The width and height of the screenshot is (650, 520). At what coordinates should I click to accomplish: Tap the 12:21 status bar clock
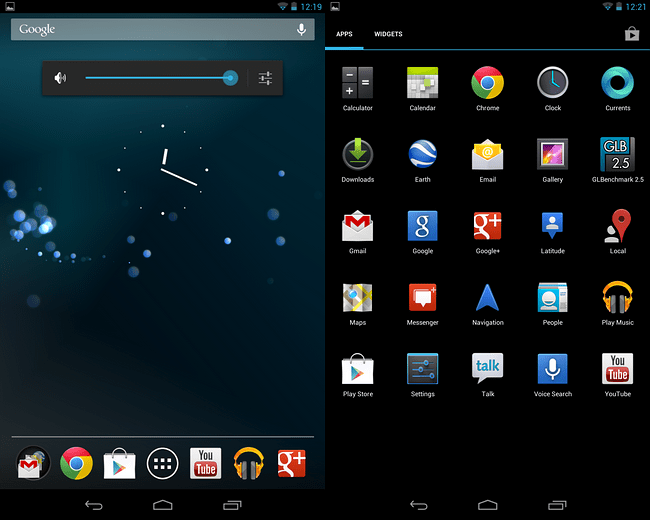635,7
